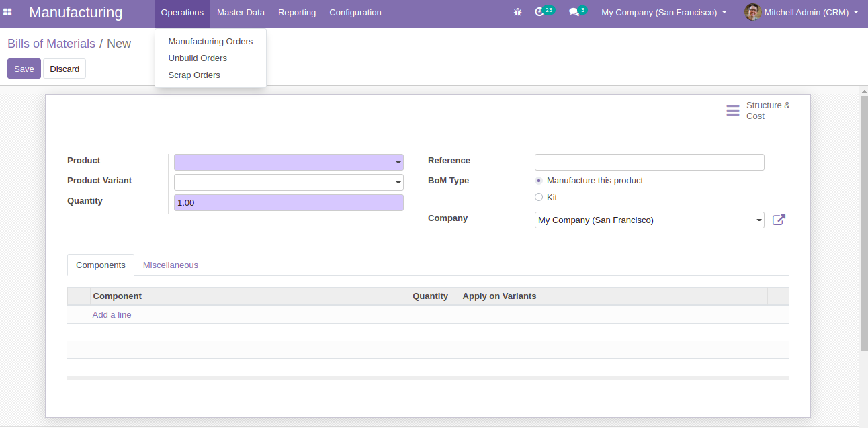Screen dimensions: 868x428
Task: Click the BoM Type label
Action: (449, 181)
